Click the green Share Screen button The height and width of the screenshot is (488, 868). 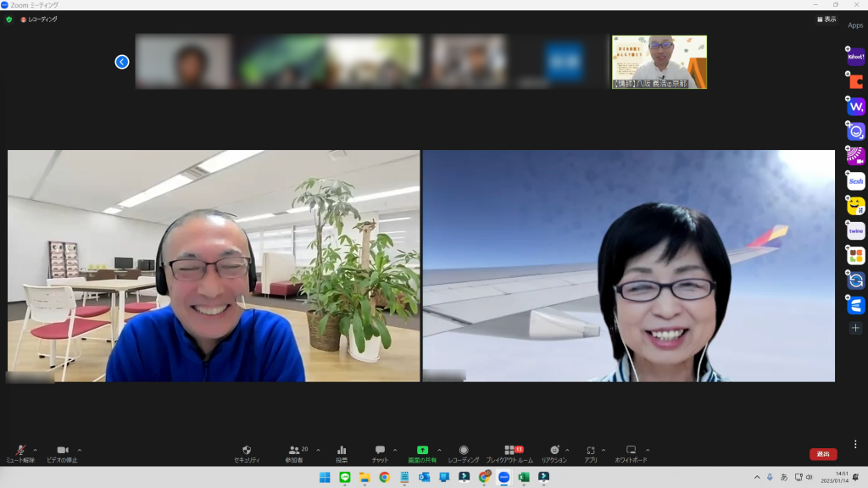pos(422,453)
